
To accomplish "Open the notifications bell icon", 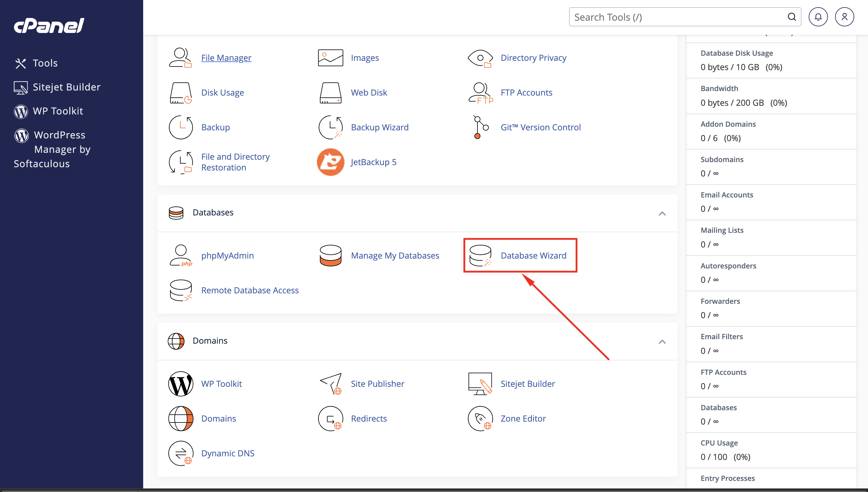I will click(x=818, y=17).
